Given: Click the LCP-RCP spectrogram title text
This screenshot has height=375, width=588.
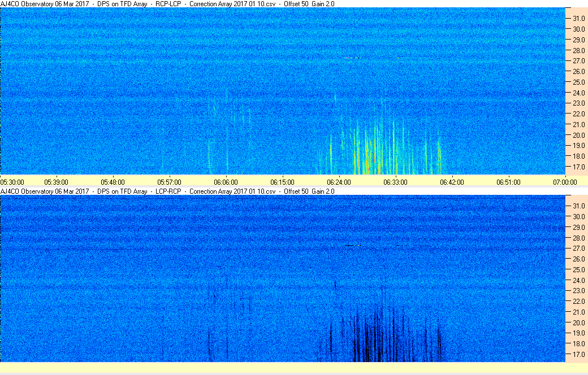Looking at the screenshot, I should pos(167,191).
